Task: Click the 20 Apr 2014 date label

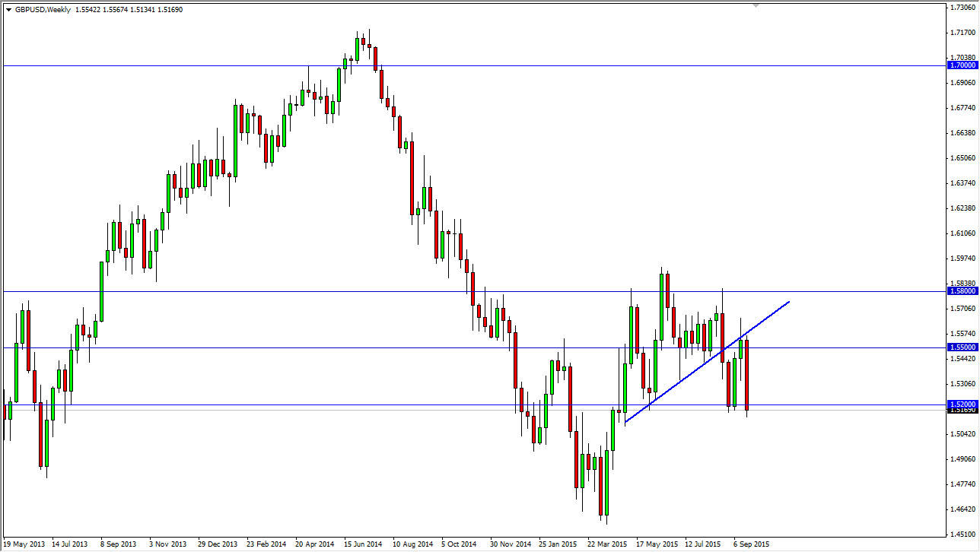Action: [315, 544]
